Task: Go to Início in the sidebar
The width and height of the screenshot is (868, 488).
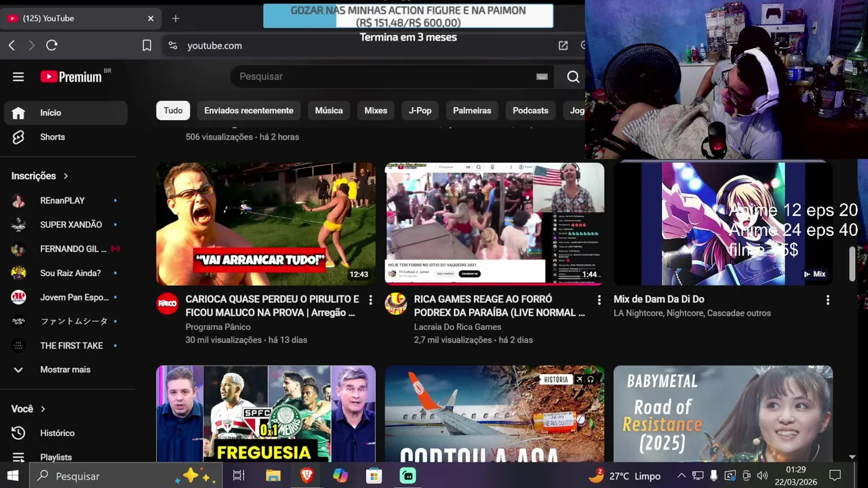Action: [65, 113]
